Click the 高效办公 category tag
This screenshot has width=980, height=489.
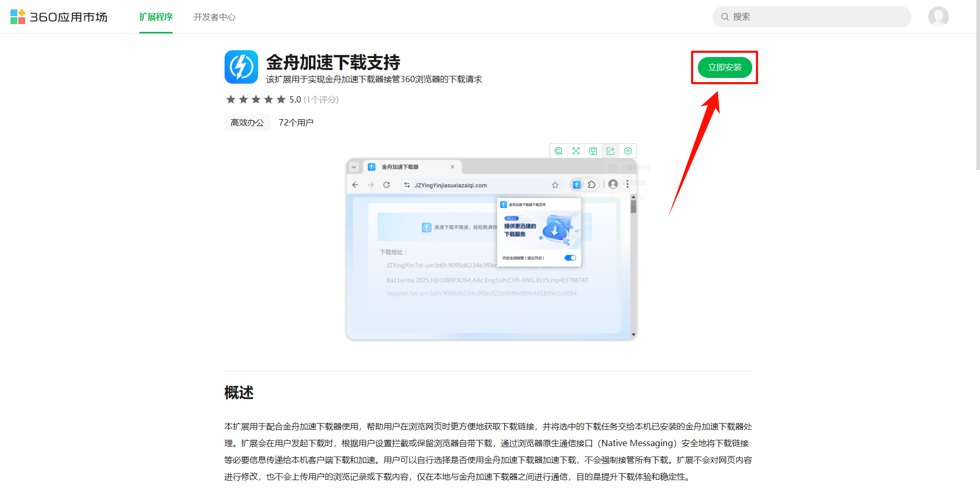click(247, 122)
